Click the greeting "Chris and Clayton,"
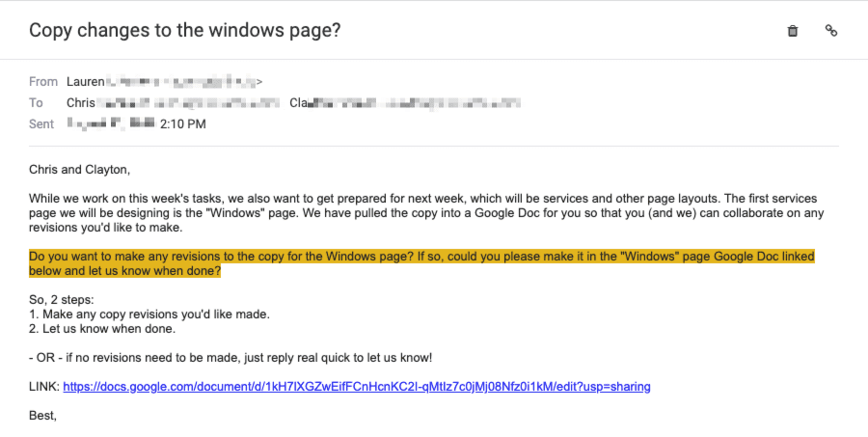This screenshot has width=868, height=437. click(80, 170)
